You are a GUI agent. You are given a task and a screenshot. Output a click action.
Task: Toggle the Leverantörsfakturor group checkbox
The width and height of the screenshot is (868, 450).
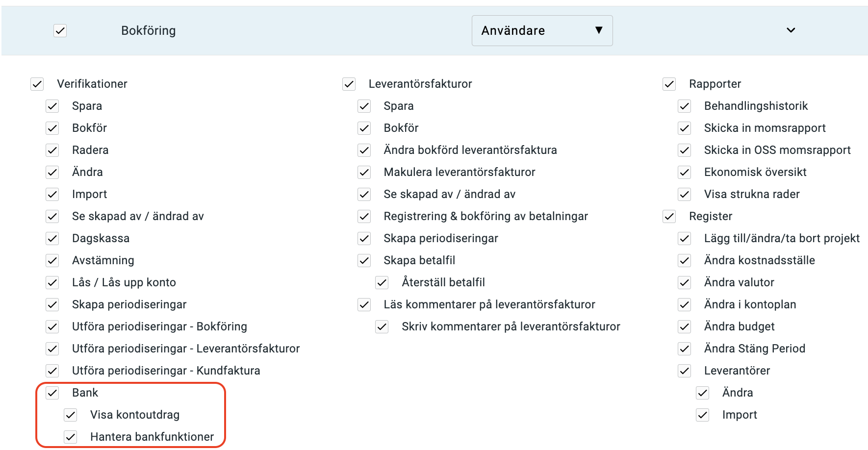point(349,84)
